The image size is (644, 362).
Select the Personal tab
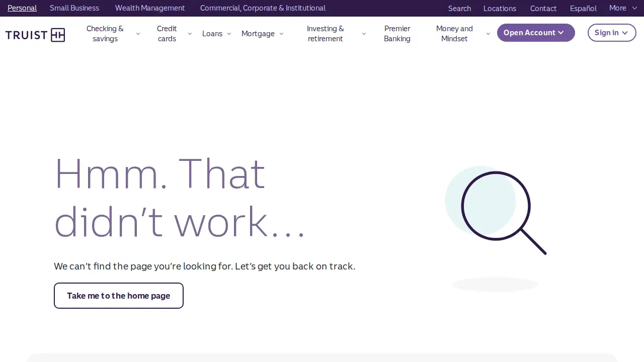pyautogui.click(x=22, y=8)
